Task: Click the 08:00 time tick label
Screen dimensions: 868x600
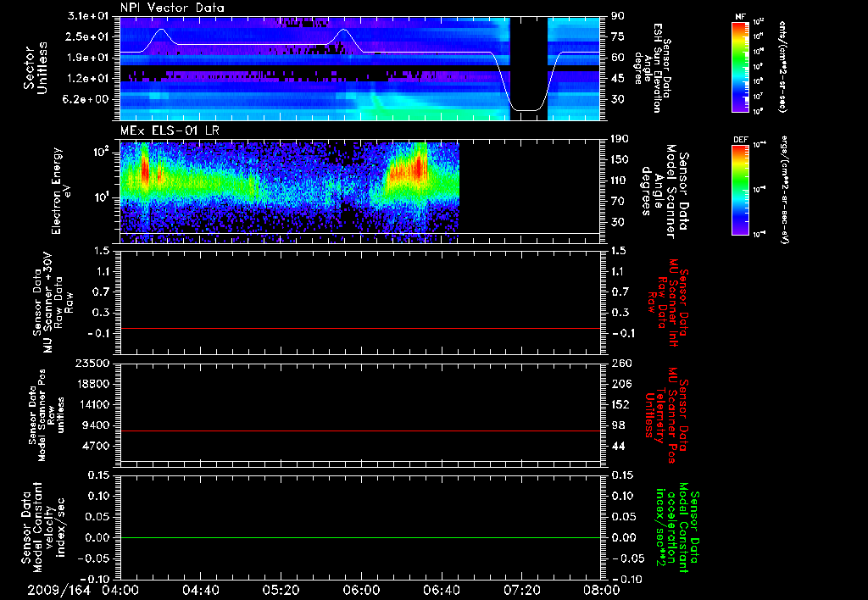Action: point(602,590)
